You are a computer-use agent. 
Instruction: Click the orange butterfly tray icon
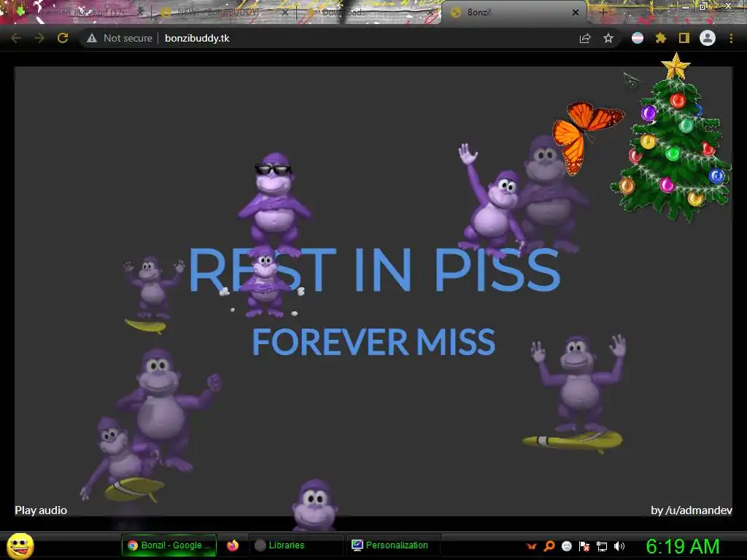coord(532,546)
